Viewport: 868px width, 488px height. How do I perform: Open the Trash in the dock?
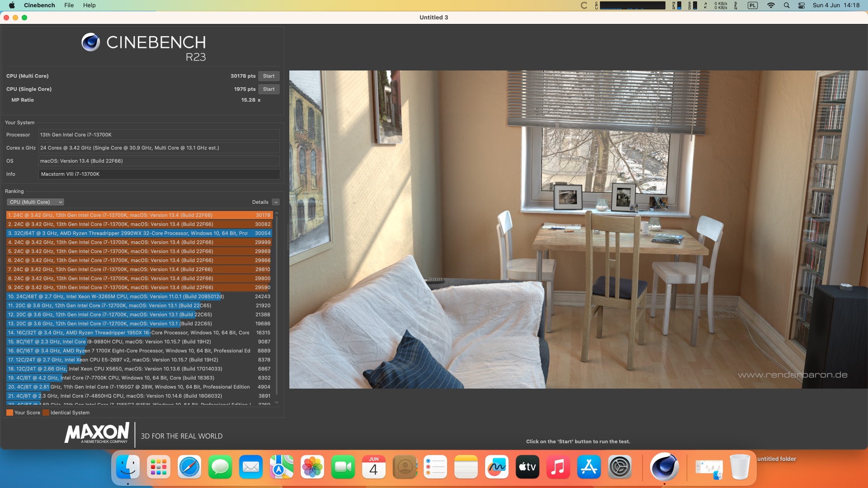point(740,467)
